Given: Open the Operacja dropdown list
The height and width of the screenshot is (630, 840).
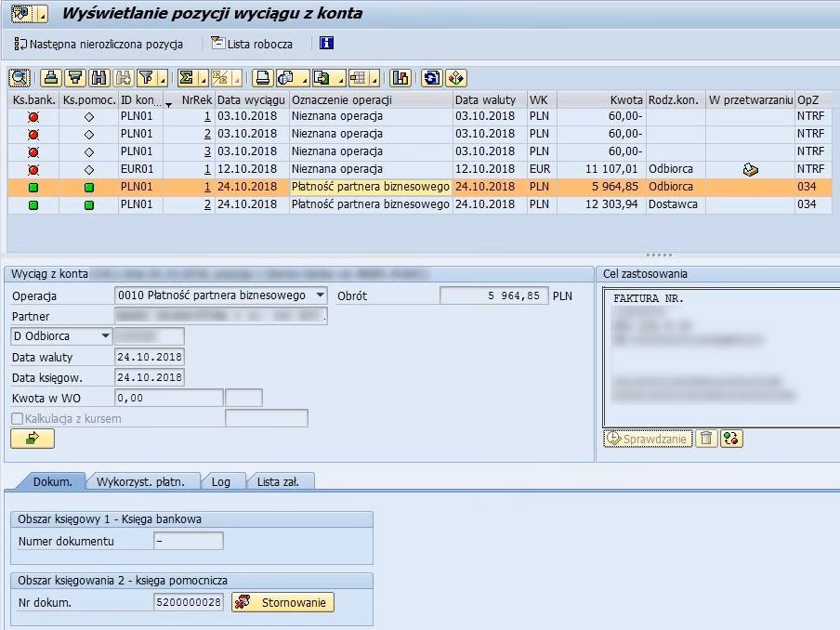Looking at the screenshot, I should [x=321, y=295].
